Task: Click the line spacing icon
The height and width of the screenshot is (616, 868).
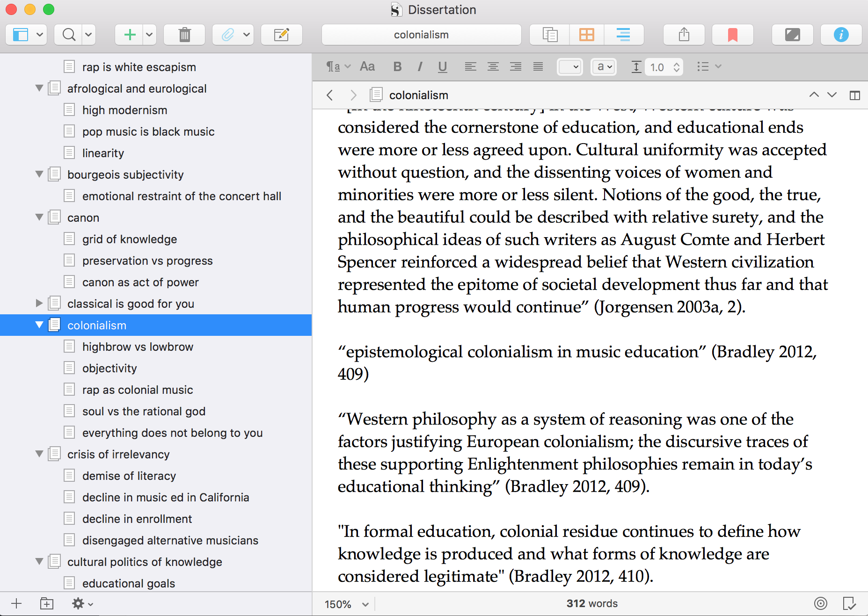Action: point(636,67)
